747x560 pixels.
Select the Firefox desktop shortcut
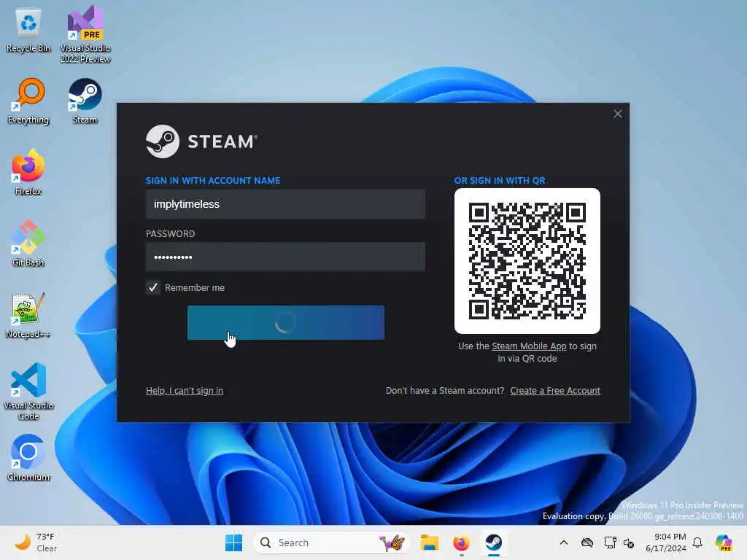point(28,172)
